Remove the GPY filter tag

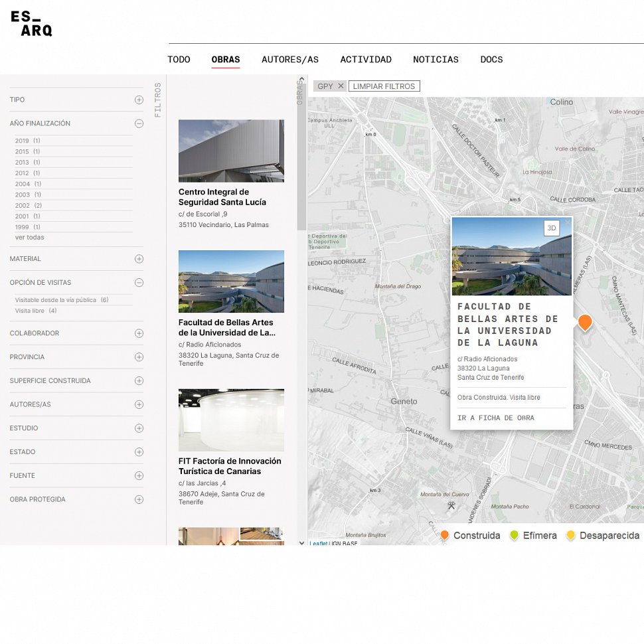coord(341,86)
